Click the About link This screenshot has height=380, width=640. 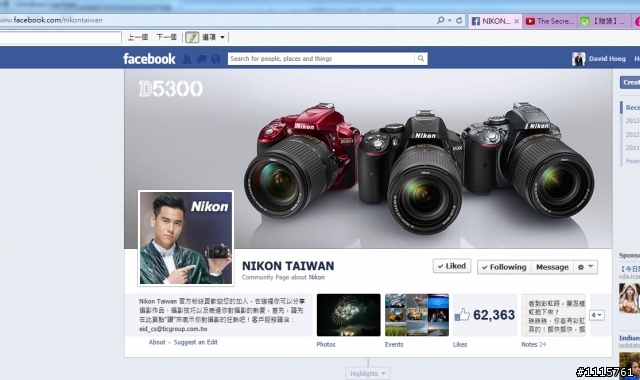click(157, 342)
